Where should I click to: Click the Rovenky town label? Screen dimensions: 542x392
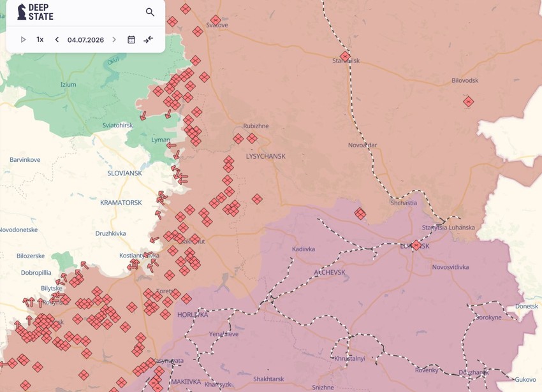(x=427, y=370)
